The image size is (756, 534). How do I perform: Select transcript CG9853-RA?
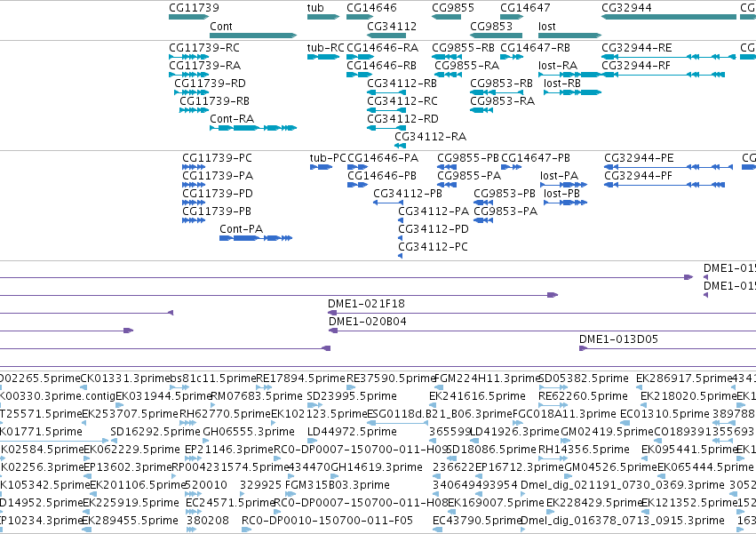click(481, 110)
